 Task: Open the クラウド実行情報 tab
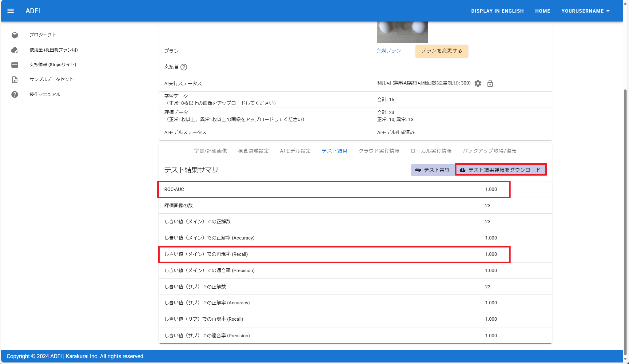pos(379,151)
